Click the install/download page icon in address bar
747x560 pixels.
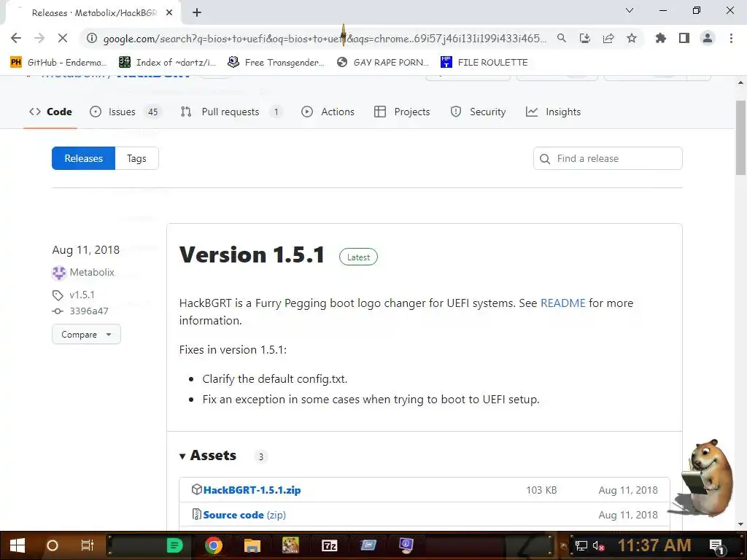(x=584, y=38)
